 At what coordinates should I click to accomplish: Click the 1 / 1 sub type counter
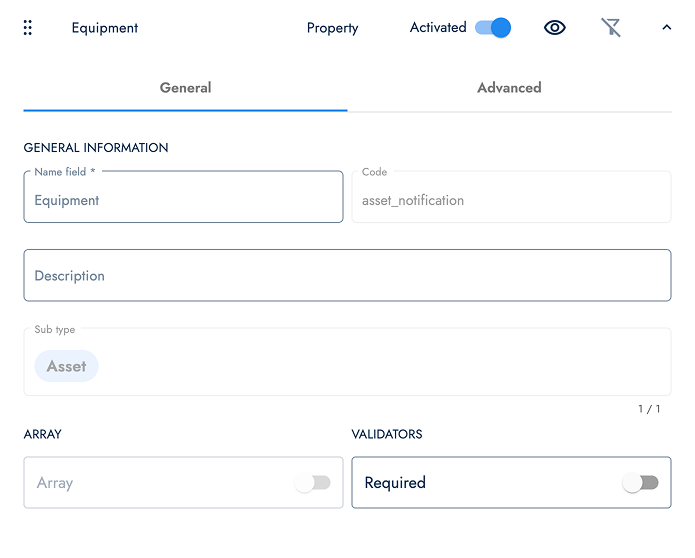[649, 409]
